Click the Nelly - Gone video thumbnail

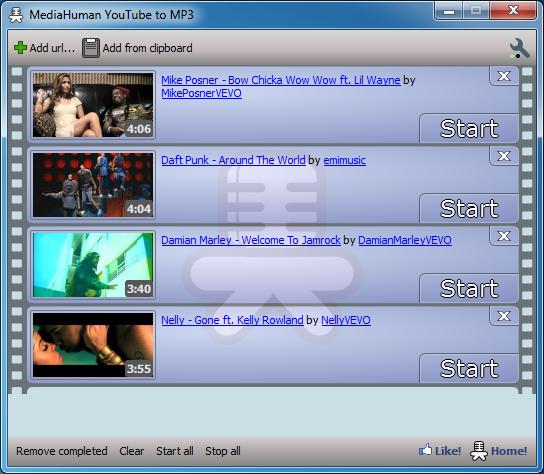pos(93,345)
